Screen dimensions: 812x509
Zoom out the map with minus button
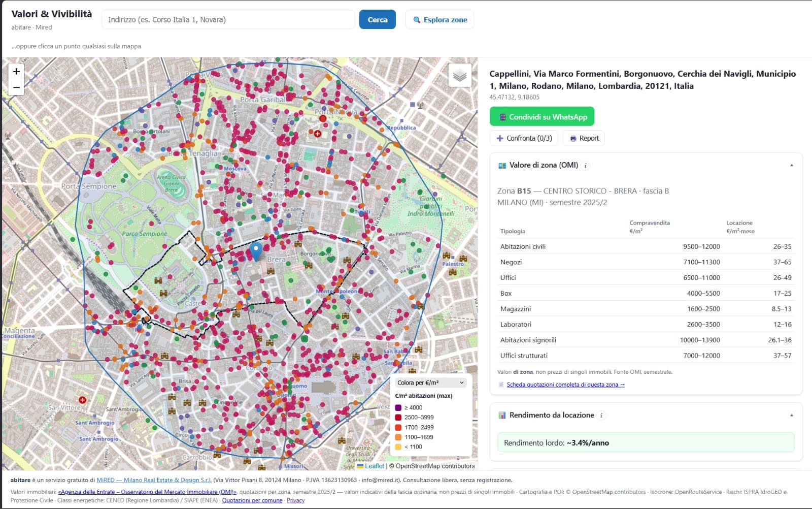(16, 87)
